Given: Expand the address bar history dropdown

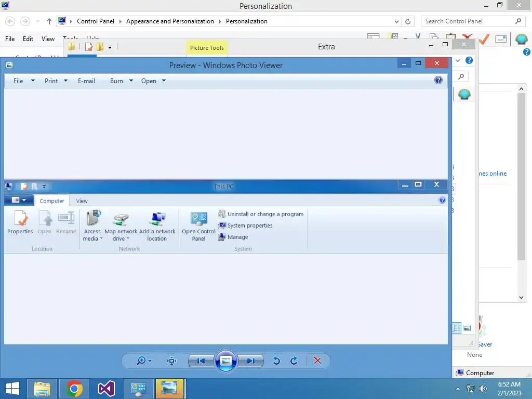Looking at the screenshot, I should coord(396,21).
